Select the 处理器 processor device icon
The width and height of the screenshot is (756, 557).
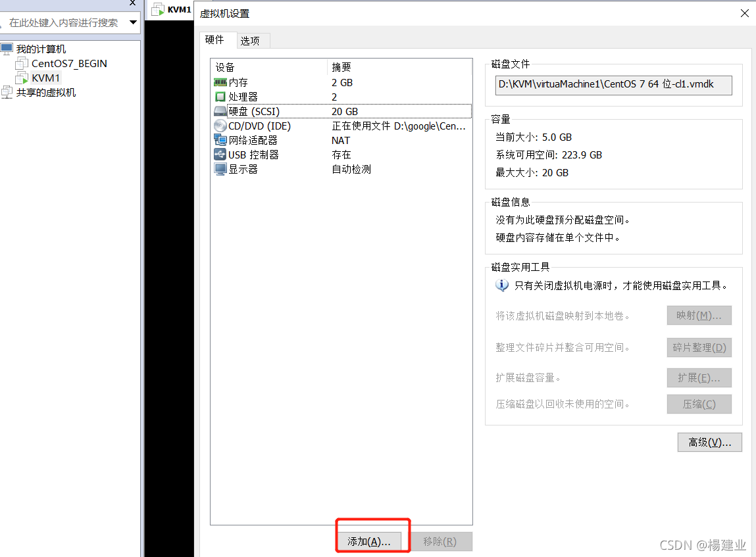221,97
